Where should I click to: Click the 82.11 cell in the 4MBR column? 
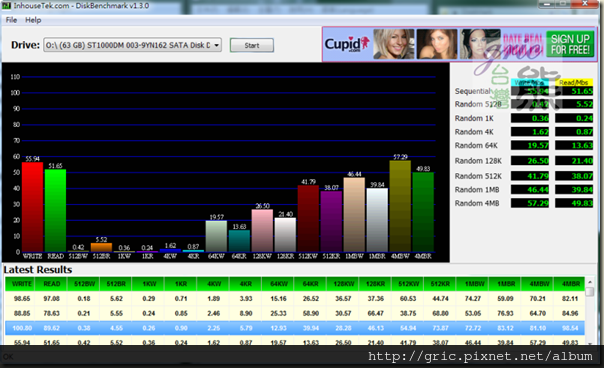click(570, 299)
